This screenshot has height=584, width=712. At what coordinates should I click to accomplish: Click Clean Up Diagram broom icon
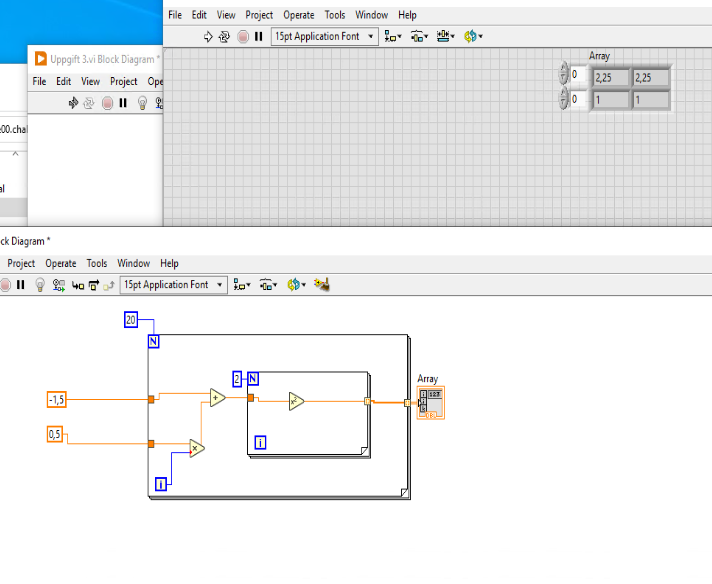(x=321, y=285)
